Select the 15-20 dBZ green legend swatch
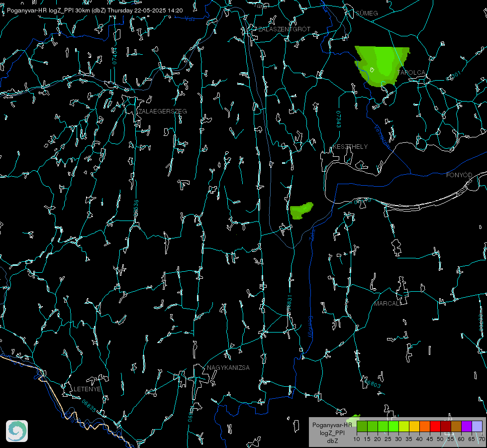487x448 pixels. [x=373, y=426]
